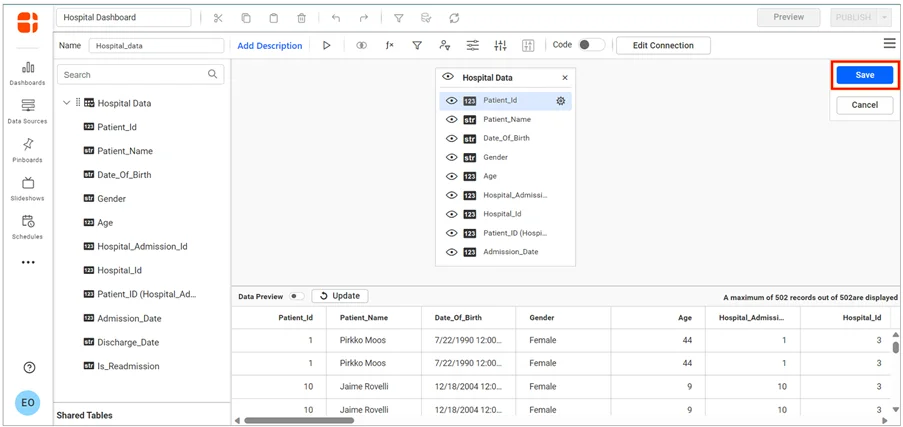
Task: Toggle the Code mode switch
Action: [591, 45]
